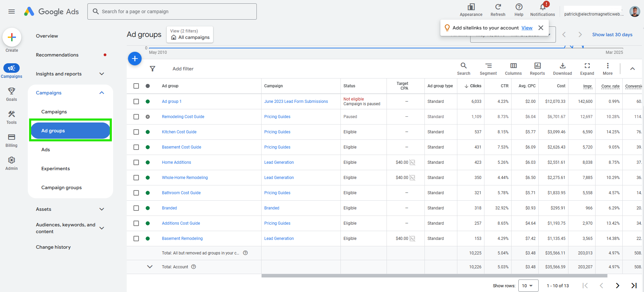Select the Basement Cost Guide checkbox

click(136, 147)
